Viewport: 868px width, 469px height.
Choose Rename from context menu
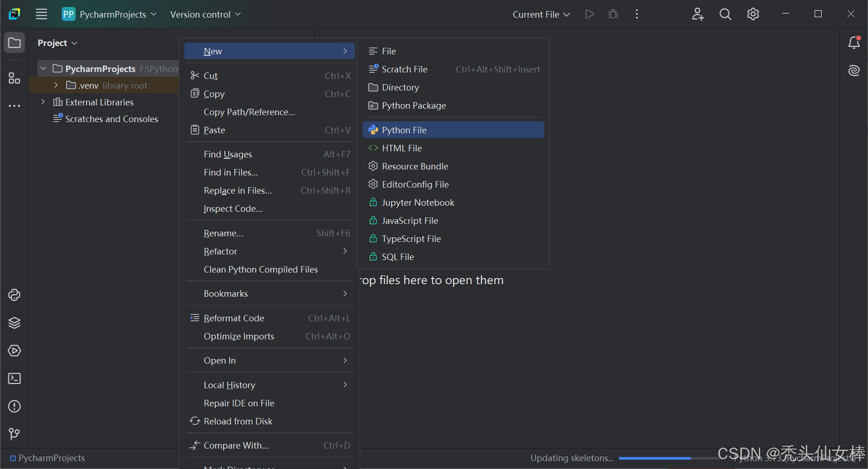coord(269,233)
